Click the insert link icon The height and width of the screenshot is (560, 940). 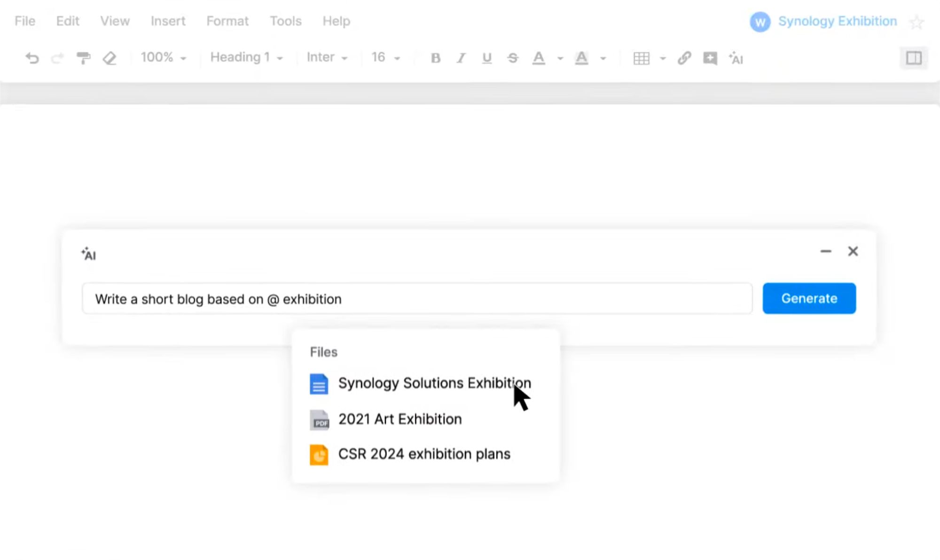(x=684, y=58)
